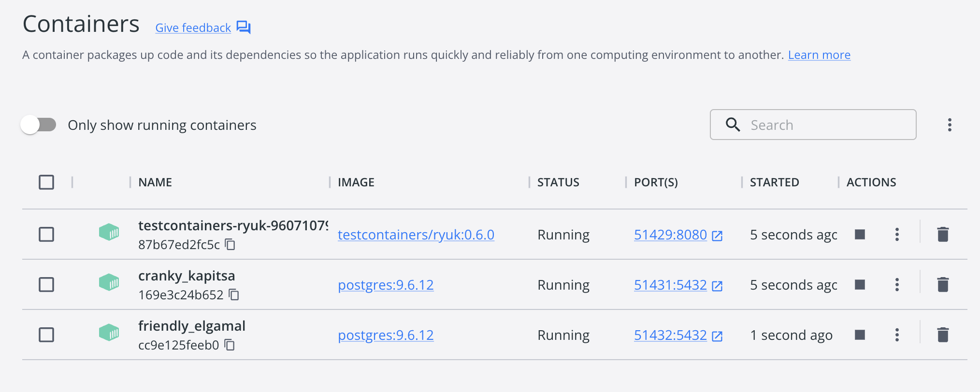The width and height of the screenshot is (980, 392).
Task: Delete the cranky_kapitsa container
Action: 943,285
